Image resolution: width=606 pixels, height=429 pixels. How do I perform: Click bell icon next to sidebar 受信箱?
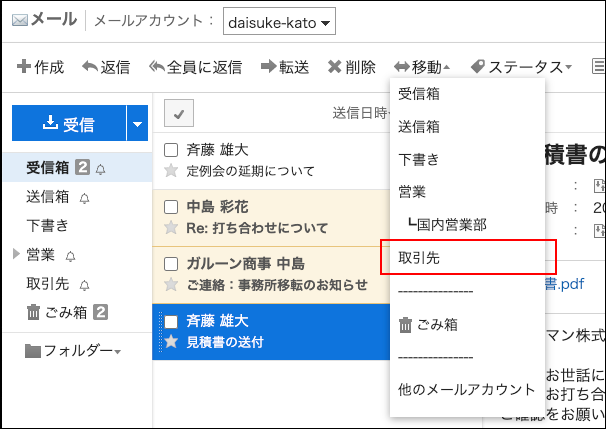point(100,169)
